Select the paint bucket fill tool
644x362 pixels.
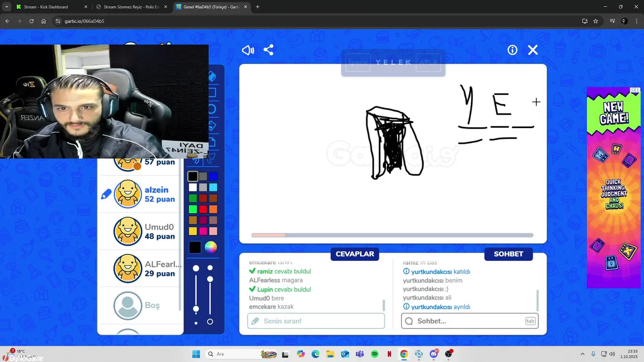[x=212, y=126]
